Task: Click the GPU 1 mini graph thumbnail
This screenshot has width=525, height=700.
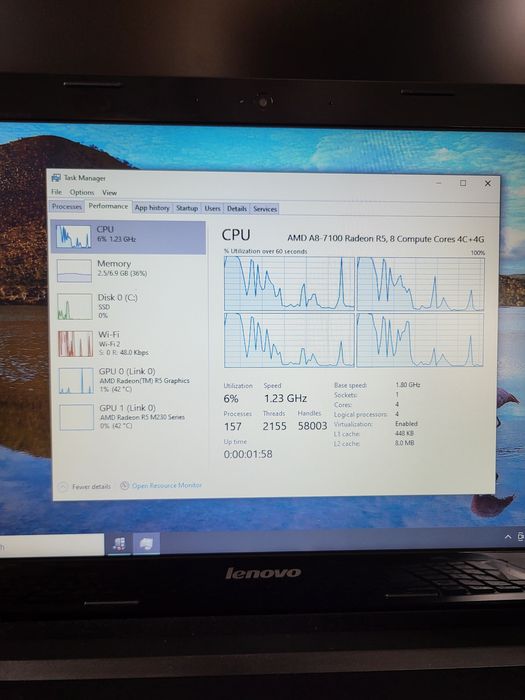Action: (x=77, y=417)
